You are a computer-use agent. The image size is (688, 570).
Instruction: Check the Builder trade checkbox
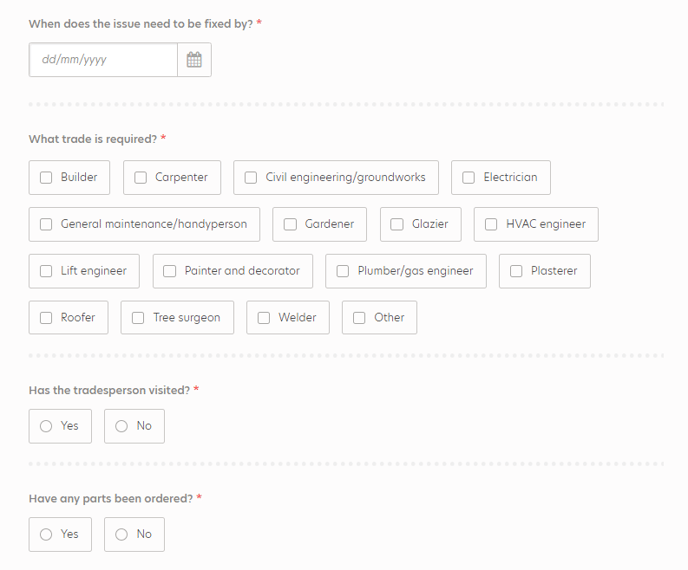coord(46,177)
